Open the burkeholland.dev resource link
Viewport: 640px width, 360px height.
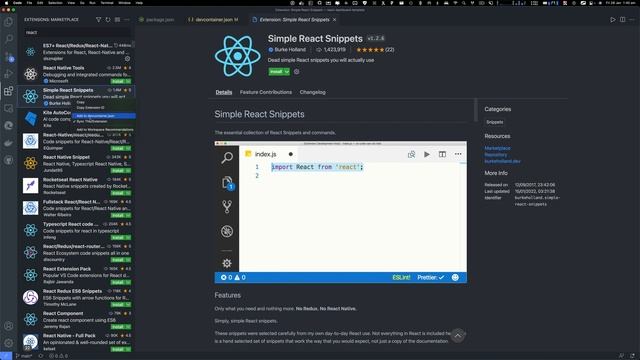[x=502, y=161]
